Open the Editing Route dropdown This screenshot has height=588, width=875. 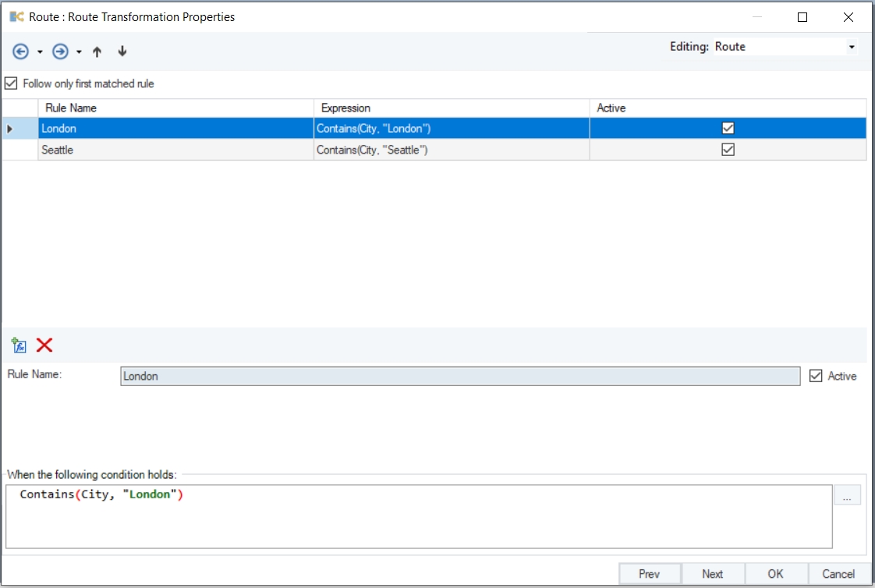click(851, 47)
